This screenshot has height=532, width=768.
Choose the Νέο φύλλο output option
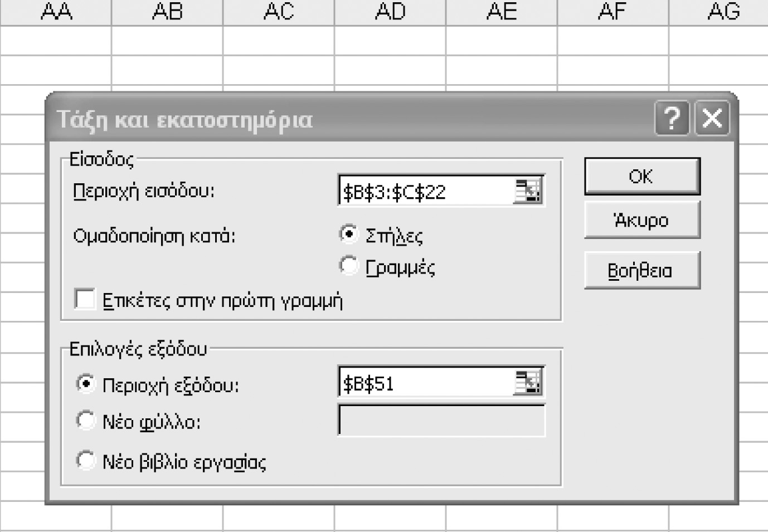(86, 421)
